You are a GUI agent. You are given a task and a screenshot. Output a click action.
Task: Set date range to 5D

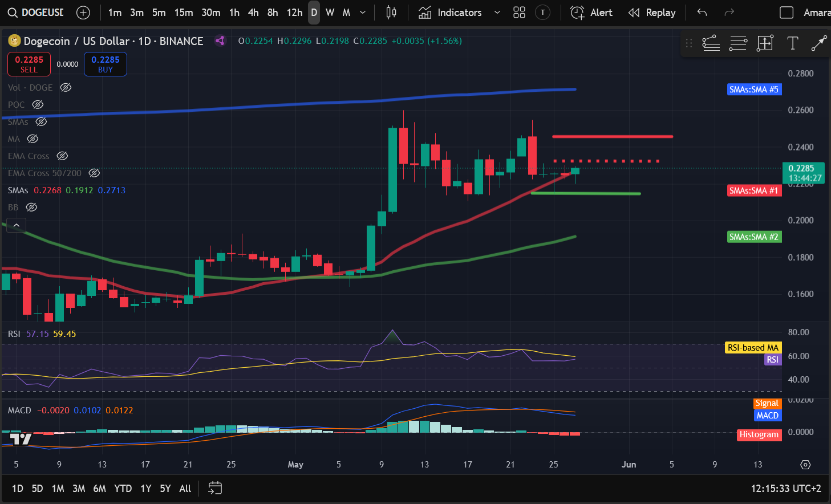(x=37, y=489)
